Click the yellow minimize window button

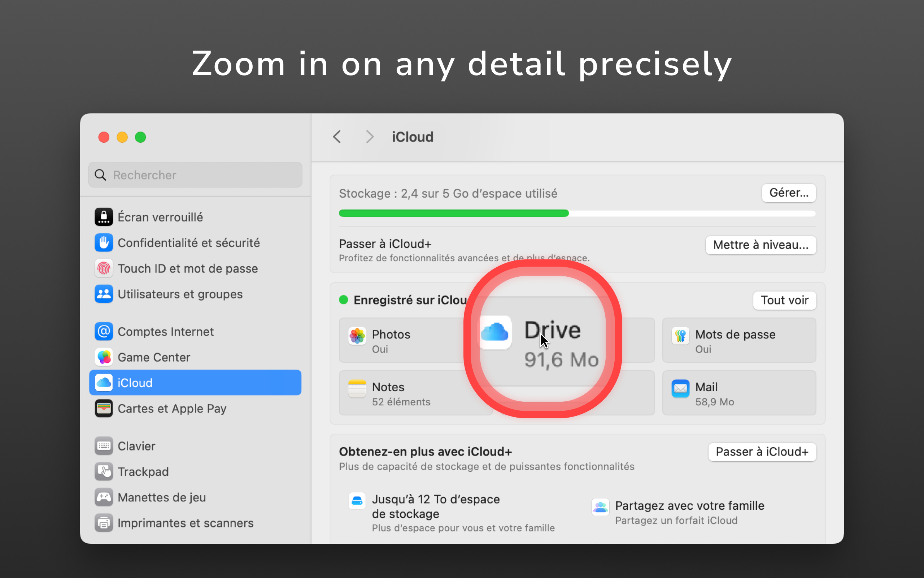tap(122, 137)
